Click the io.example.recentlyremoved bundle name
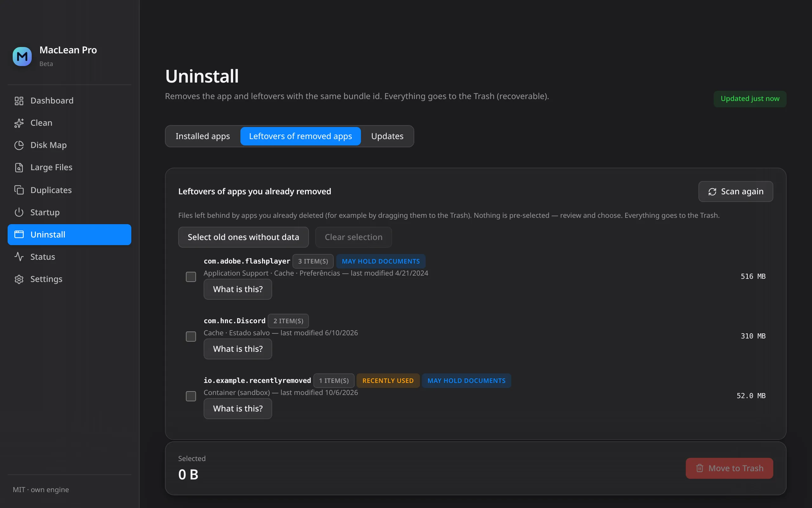This screenshot has height=508, width=812. (257, 380)
